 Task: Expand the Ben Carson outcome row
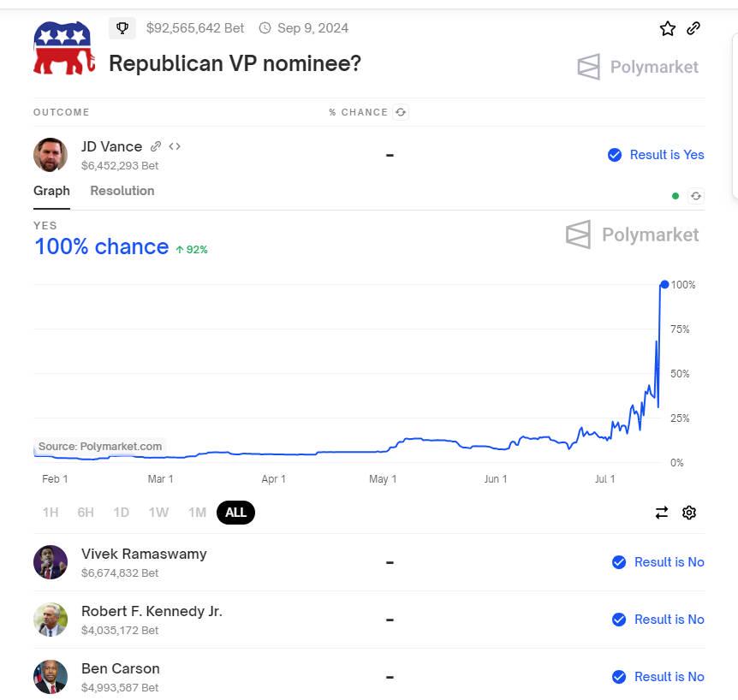coord(121,668)
